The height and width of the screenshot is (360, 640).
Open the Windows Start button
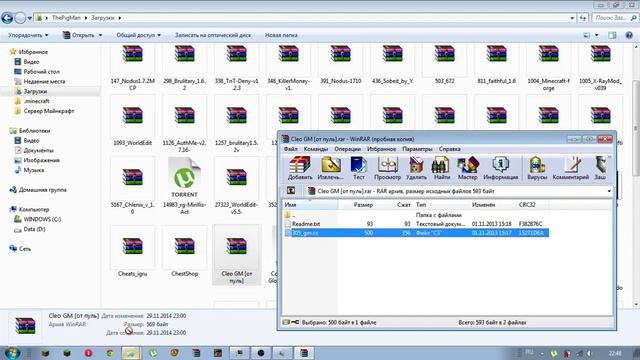click(x=12, y=353)
